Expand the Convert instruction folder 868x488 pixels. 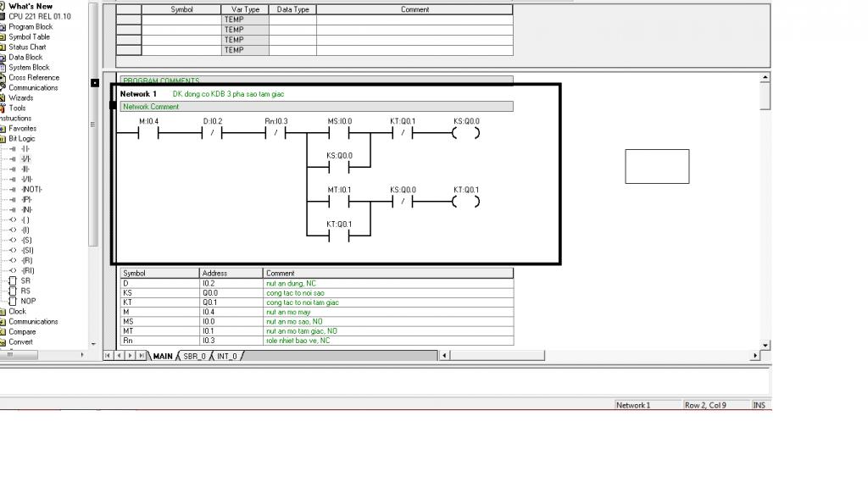20,342
